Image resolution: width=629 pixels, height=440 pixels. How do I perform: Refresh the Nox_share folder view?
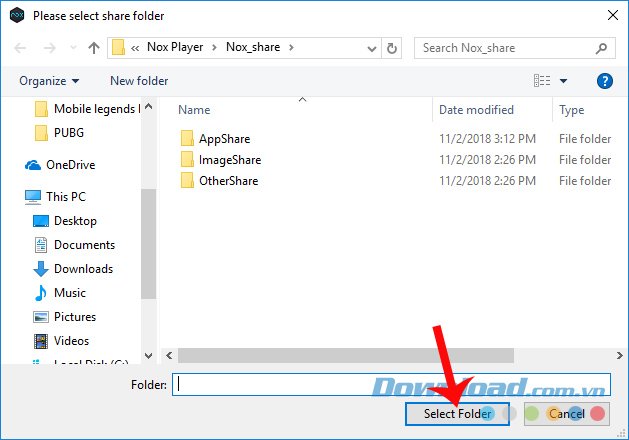coord(392,49)
